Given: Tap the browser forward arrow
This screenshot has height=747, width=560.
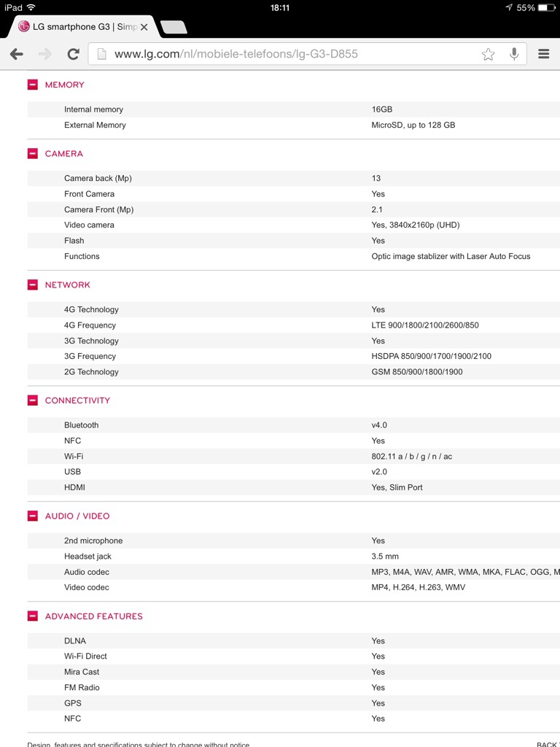Looking at the screenshot, I should pyautogui.click(x=45, y=54).
